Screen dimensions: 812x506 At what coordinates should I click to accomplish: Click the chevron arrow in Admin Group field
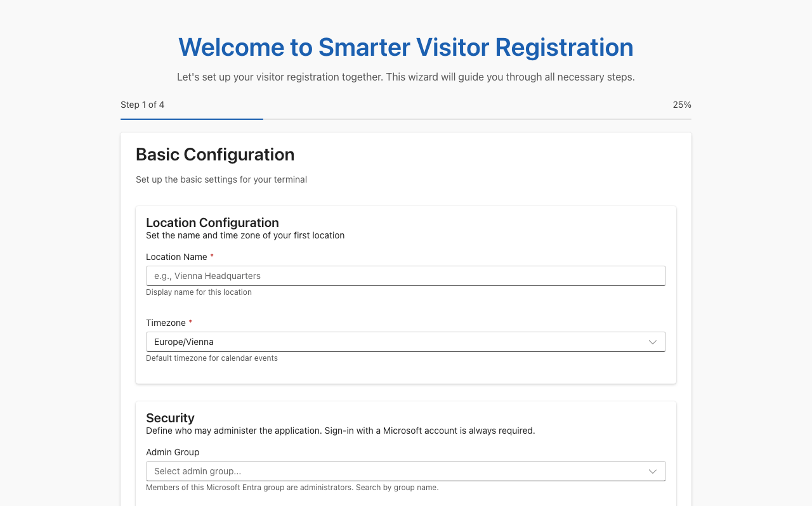pyautogui.click(x=653, y=471)
